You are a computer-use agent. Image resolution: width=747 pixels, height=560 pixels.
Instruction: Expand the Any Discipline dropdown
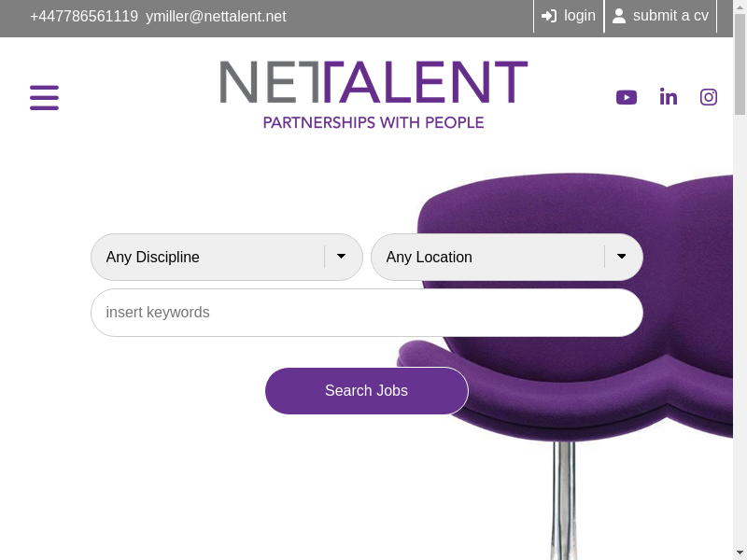215,257
